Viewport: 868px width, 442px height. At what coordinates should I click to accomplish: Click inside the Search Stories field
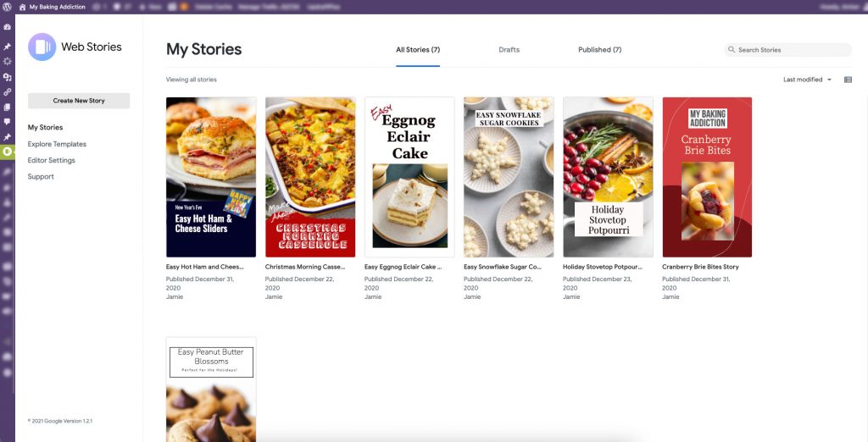tap(788, 50)
